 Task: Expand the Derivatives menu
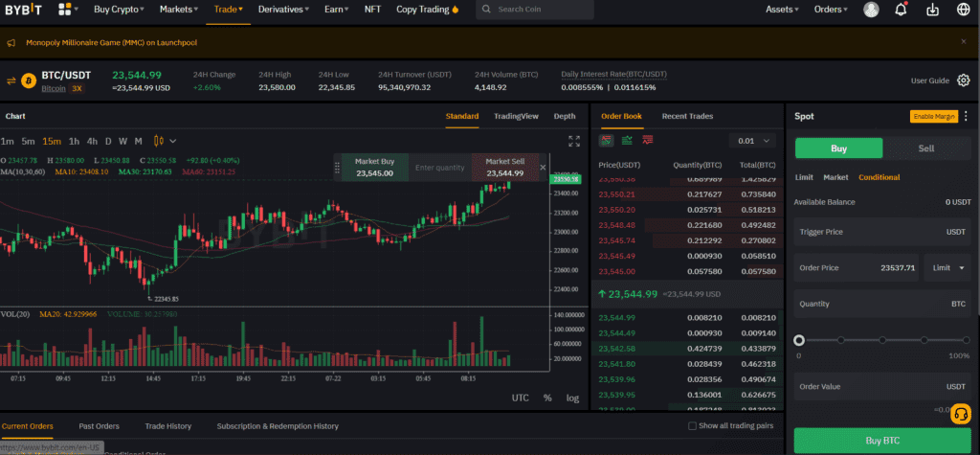tap(283, 10)
